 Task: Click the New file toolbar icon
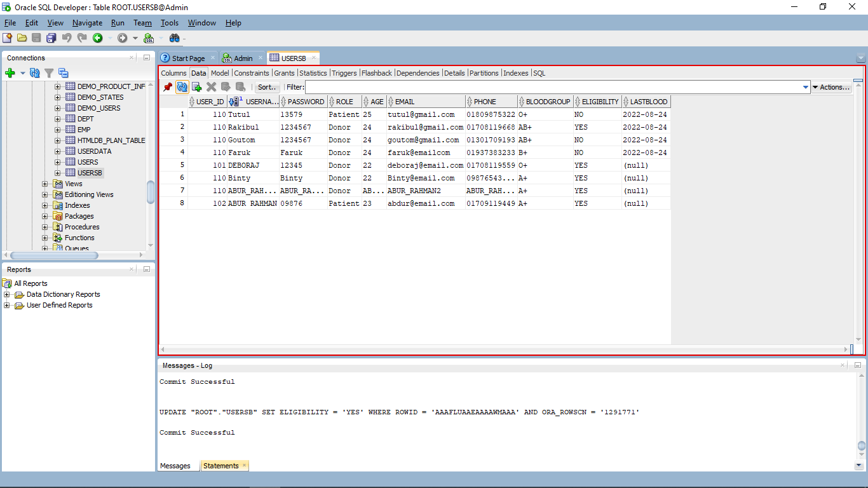click(x=8, y=38)
